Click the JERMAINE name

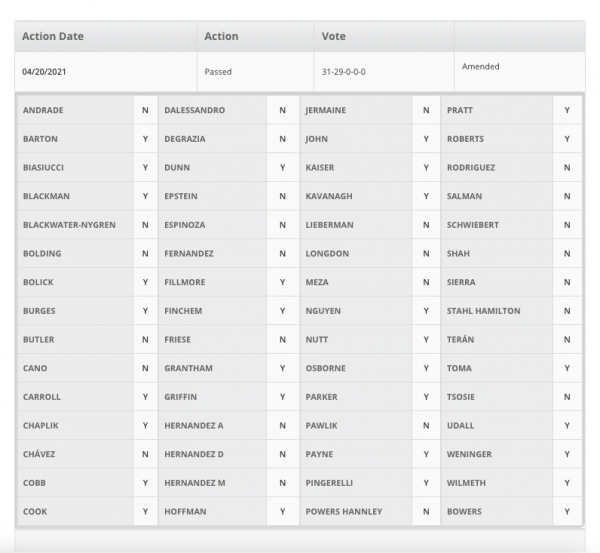[326, 110]
